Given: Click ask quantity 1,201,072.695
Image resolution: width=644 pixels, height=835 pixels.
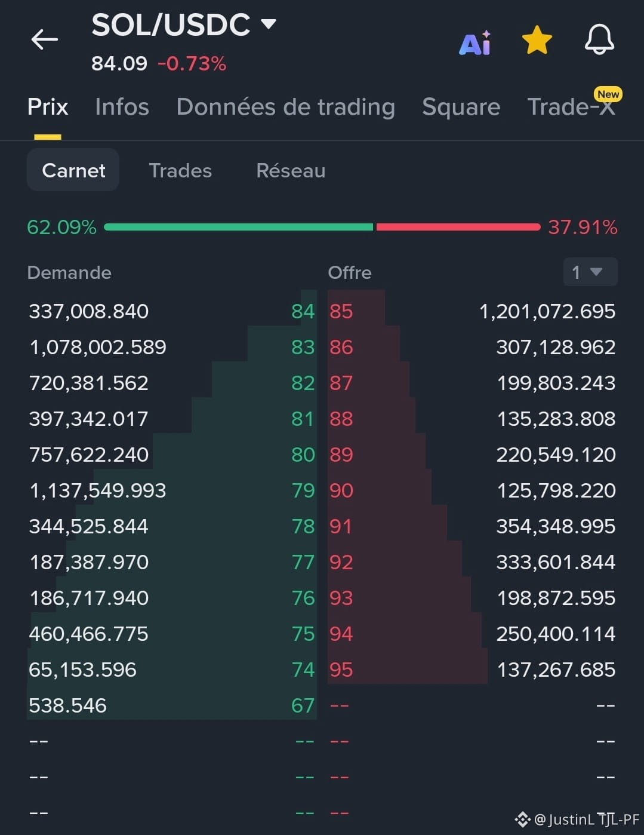Looking at the screenshot, I should pos(547,311).
